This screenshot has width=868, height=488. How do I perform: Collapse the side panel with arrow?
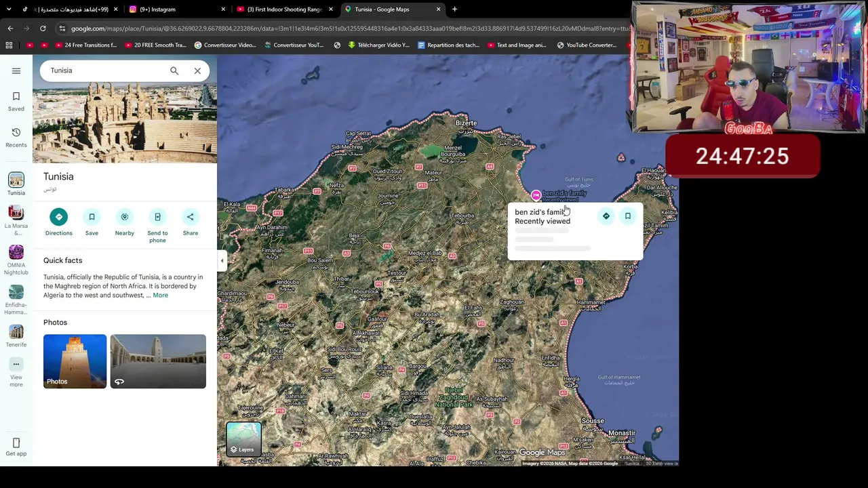click(x=222, y=260)
